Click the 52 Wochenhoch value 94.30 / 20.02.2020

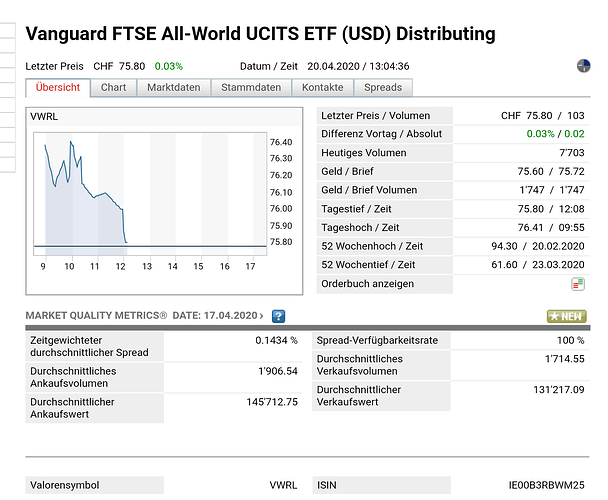click(538, 246)
